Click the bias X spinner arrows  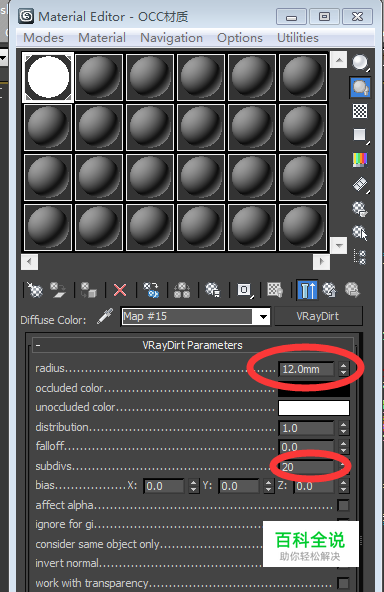pyautogui.click(x=193, y=486)
